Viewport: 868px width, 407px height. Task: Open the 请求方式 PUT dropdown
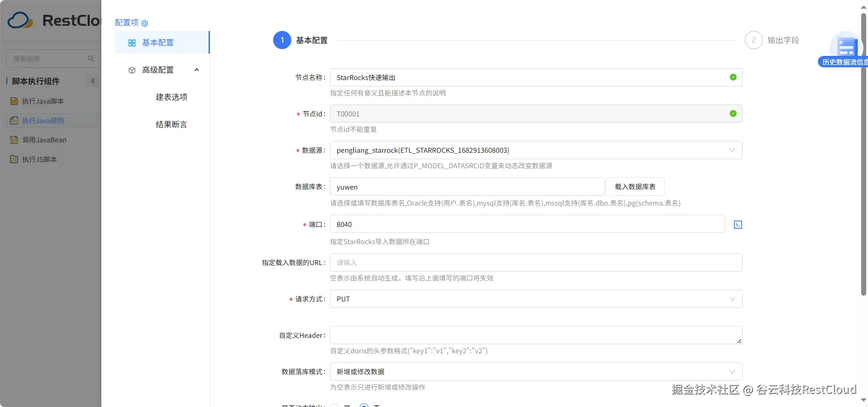click(x=536, y=299)
